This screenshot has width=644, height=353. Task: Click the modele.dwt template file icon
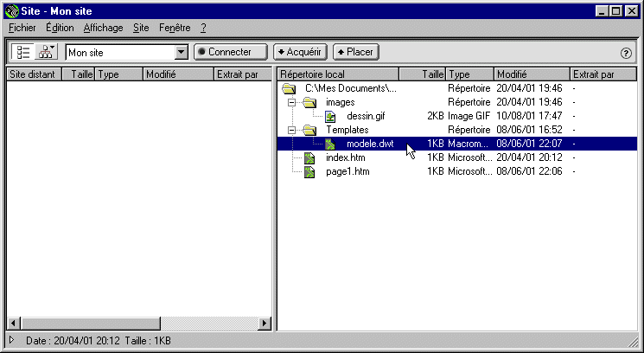tap(330, 144)
